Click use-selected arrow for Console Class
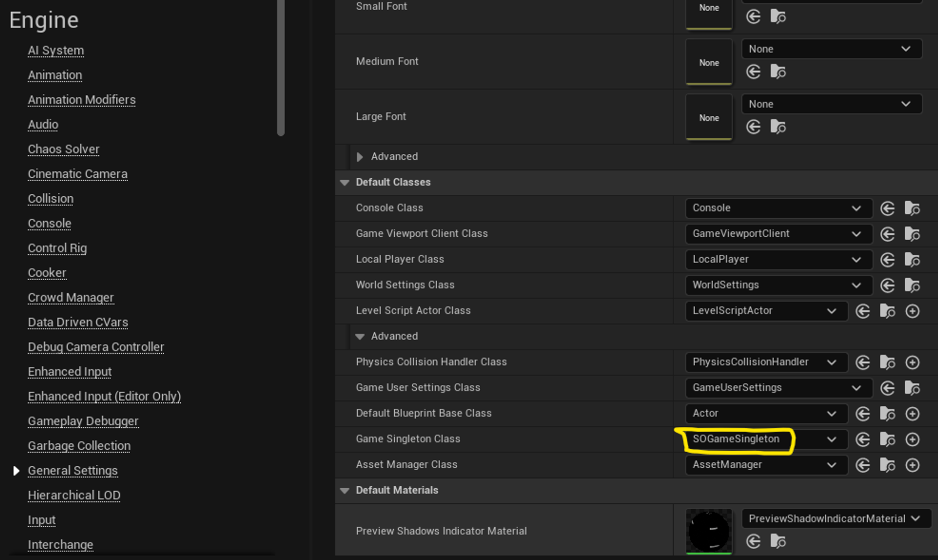The image size is (938, 560). pos(887,208)
